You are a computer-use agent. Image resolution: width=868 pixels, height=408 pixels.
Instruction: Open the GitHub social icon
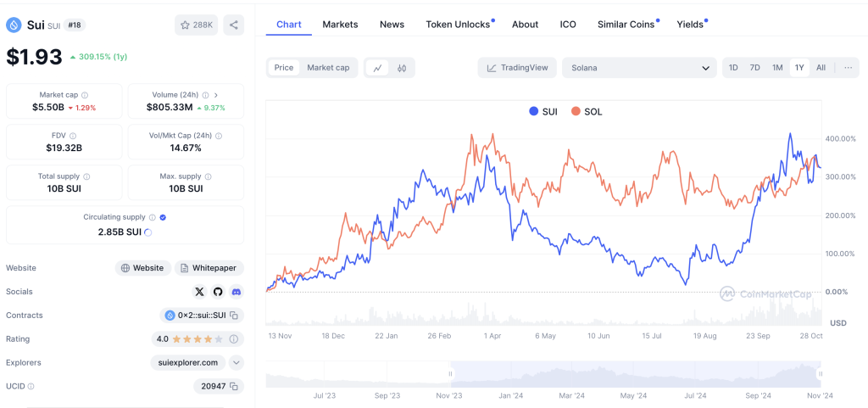pyautogui.click(x=218, y=292)
